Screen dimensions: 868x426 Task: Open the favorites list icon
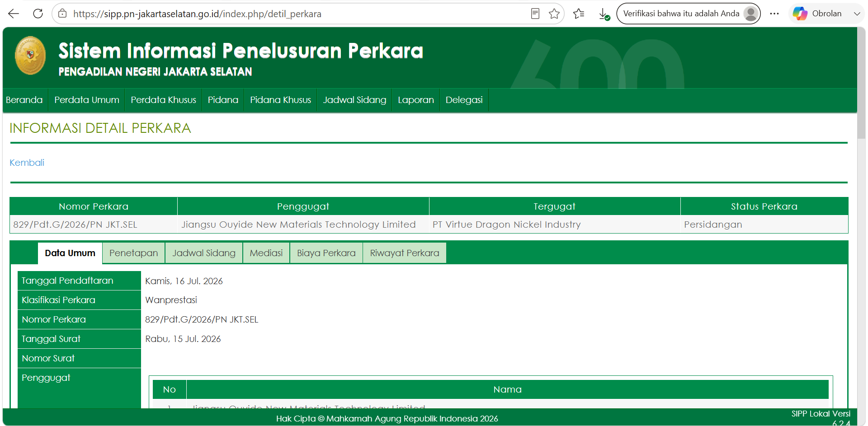tap(579, 14)
